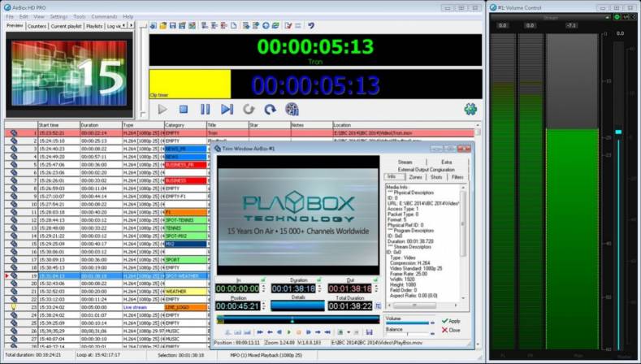The image size is (641, 364).
Task: Open the Settings menu
Action: click(58, 16)
